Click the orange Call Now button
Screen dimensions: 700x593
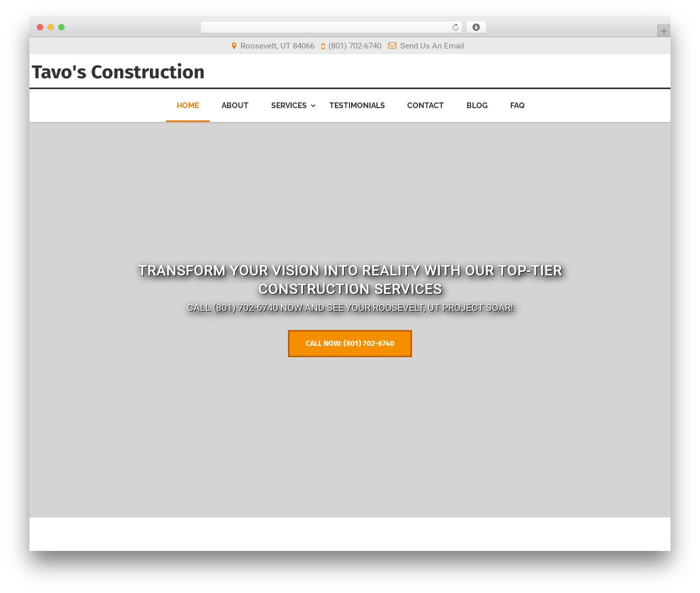350,344
